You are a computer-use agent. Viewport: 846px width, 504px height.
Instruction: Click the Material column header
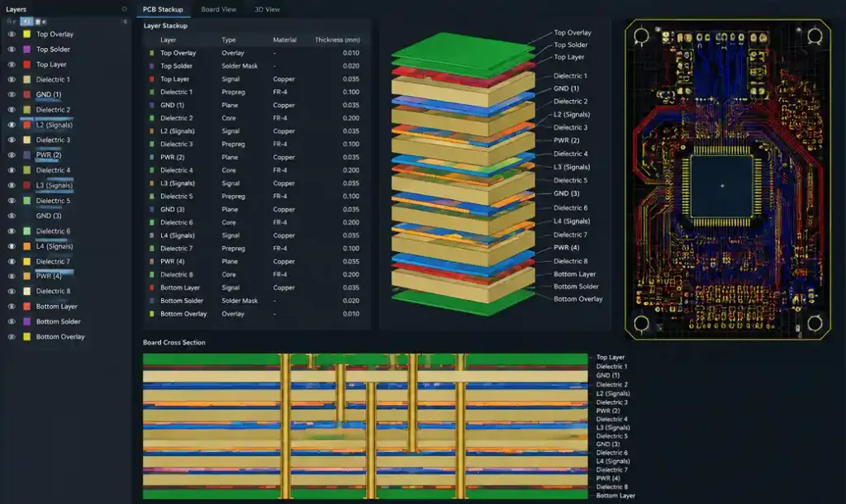[284, 40]
